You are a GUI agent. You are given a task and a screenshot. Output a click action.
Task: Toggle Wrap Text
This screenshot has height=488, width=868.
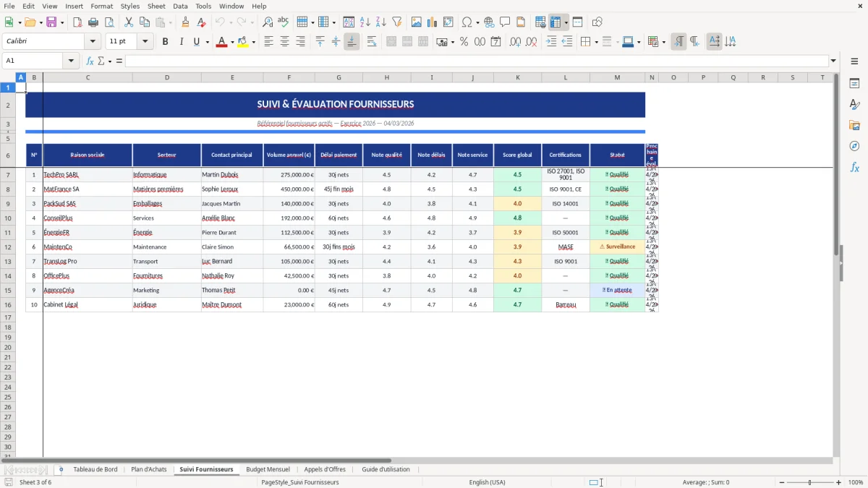[372, 42]
